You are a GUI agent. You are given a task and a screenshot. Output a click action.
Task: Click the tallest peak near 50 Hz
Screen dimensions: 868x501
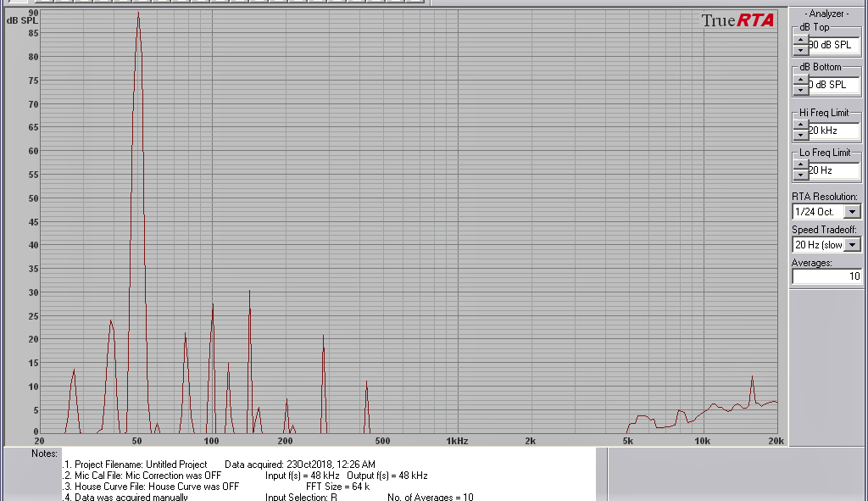pos(137,15)
